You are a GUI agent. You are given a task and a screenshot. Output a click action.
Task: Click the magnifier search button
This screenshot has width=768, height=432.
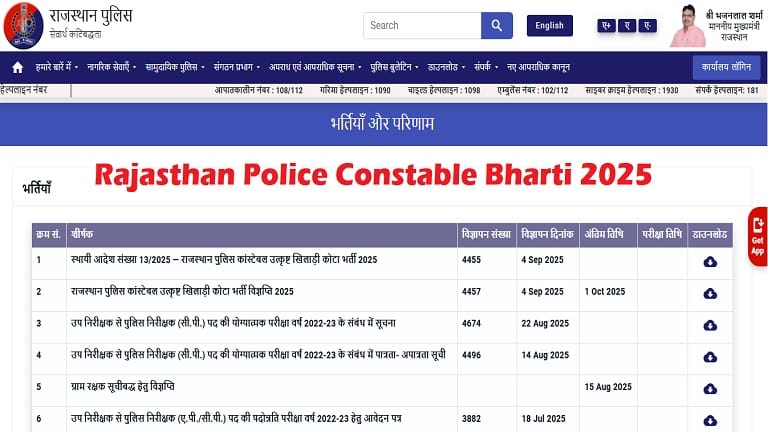(497, 25)
